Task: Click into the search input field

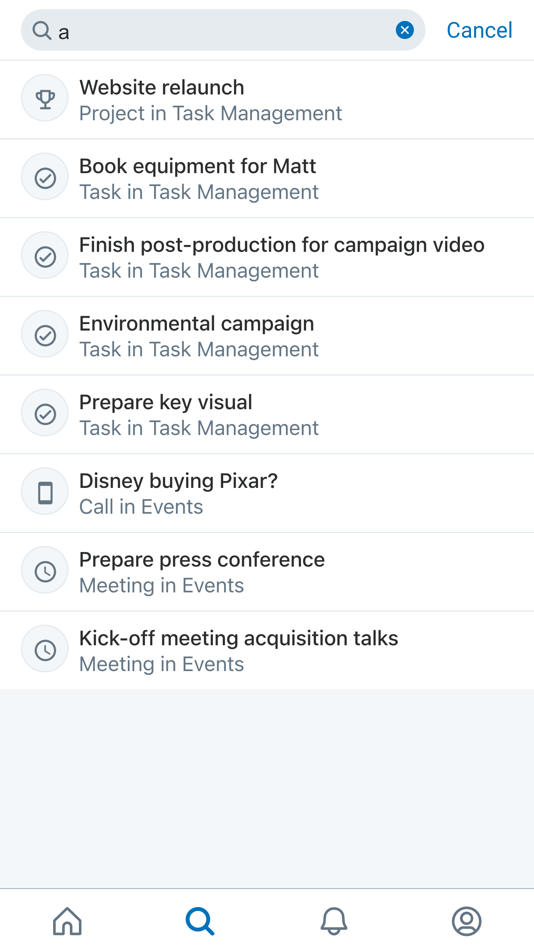Action: tap(223, 30)
